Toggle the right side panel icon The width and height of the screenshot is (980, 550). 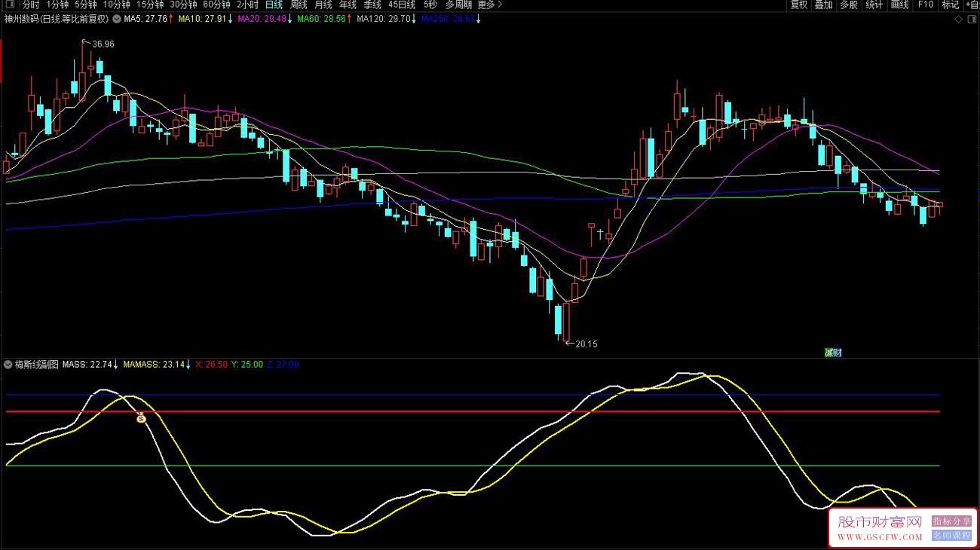pos(971,20)
